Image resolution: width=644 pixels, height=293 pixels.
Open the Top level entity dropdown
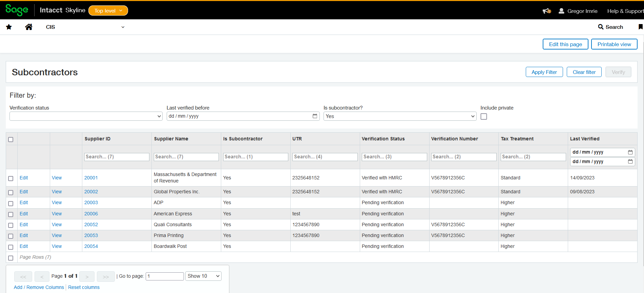click(108, 11)
